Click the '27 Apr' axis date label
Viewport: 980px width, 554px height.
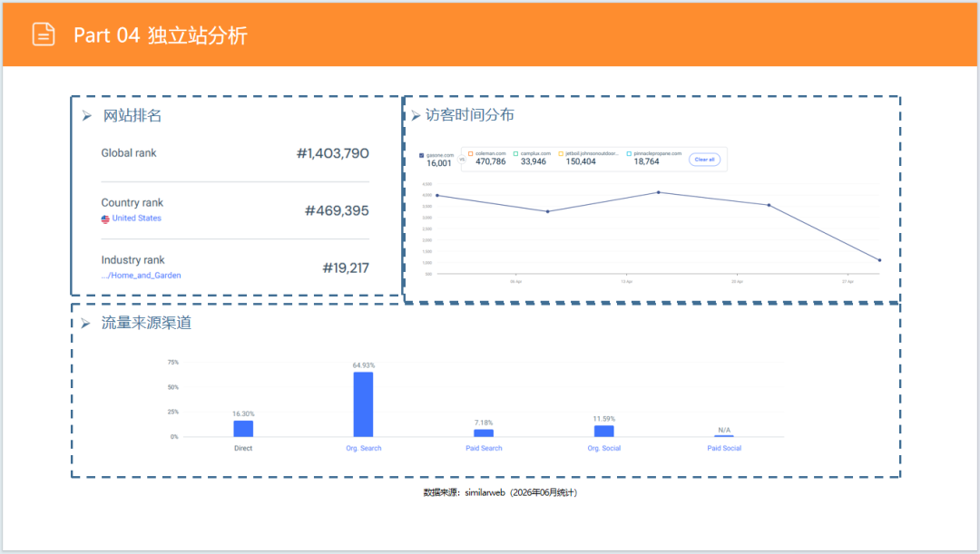(848, 282)
